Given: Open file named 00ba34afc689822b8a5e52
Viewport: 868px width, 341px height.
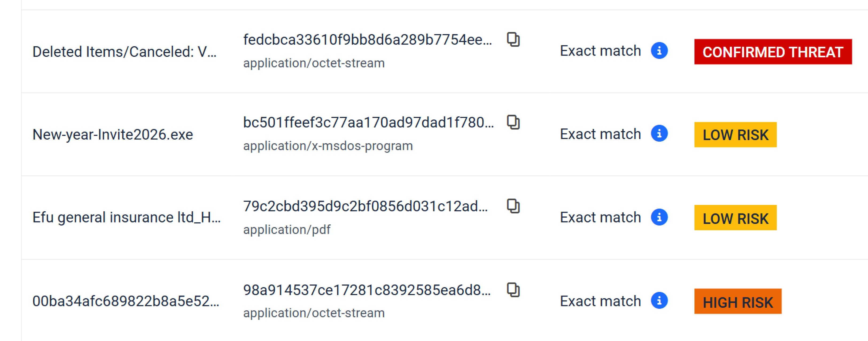Looking at the screenshot, I should click(x=126, y=301).
